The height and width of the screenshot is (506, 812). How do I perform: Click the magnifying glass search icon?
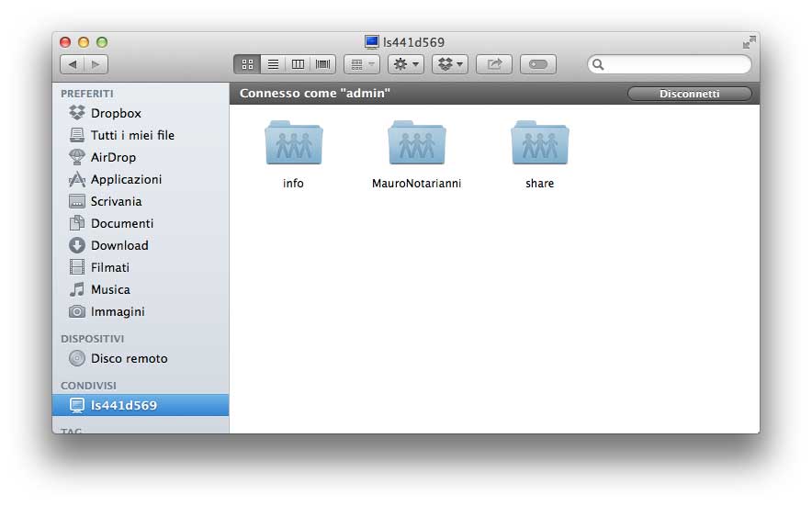click(598, 64)
